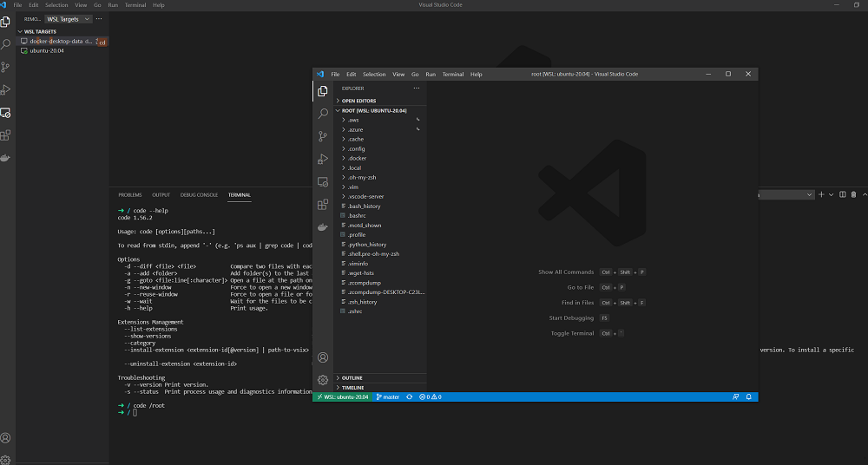Click the new terminal plus icon
This screenshot has height=465, width=868.
coord(821,194)
